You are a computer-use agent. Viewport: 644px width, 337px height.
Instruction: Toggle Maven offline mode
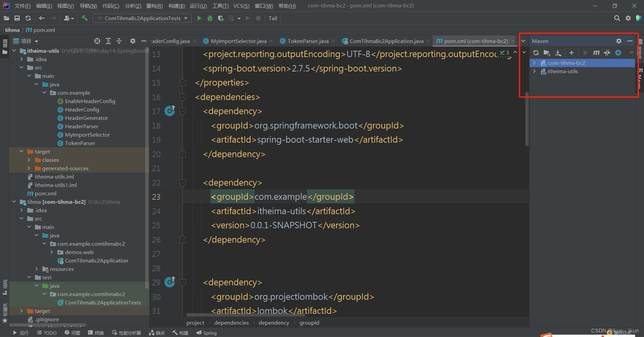point(607,53)
